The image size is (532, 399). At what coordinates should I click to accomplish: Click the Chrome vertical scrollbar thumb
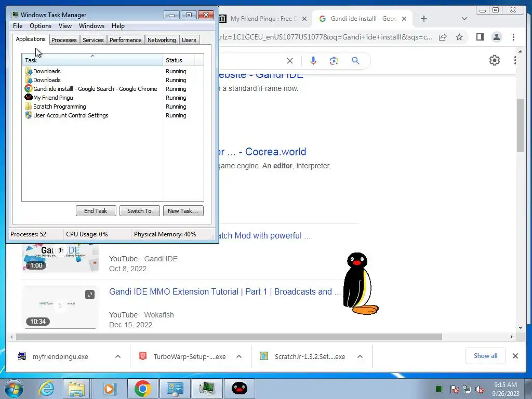click(520, 126)
